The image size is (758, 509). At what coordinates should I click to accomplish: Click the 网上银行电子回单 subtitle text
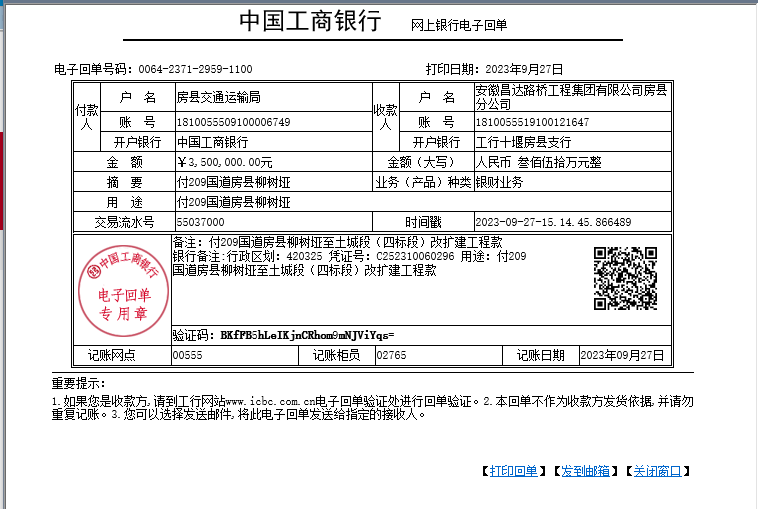(x=459, y=25)
